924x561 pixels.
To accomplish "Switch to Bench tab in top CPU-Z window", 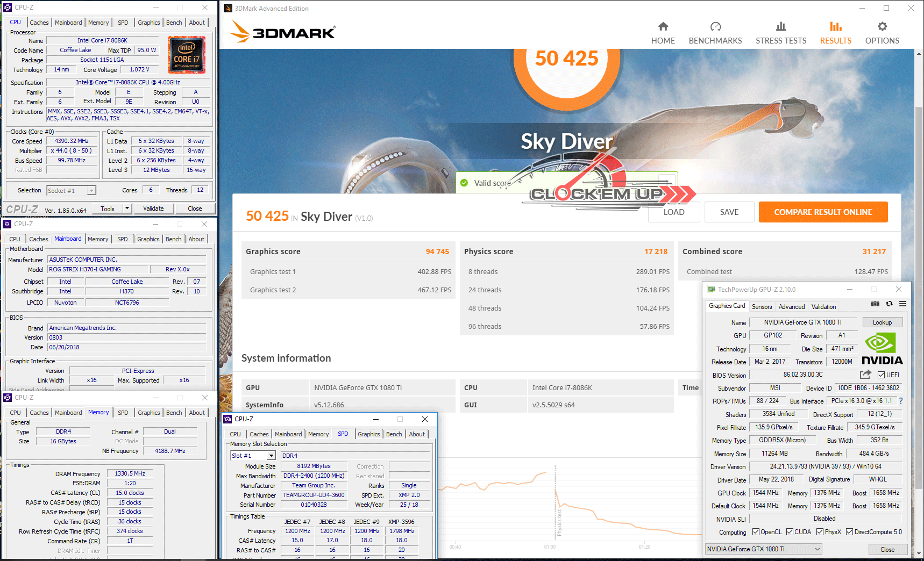I will (x=174, y=23).
